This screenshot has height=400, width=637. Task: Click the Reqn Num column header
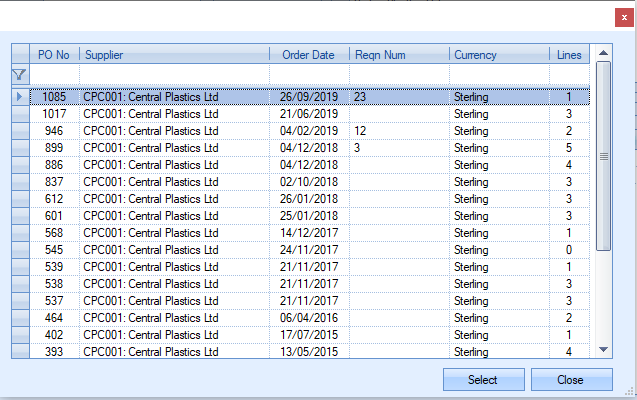397,55
